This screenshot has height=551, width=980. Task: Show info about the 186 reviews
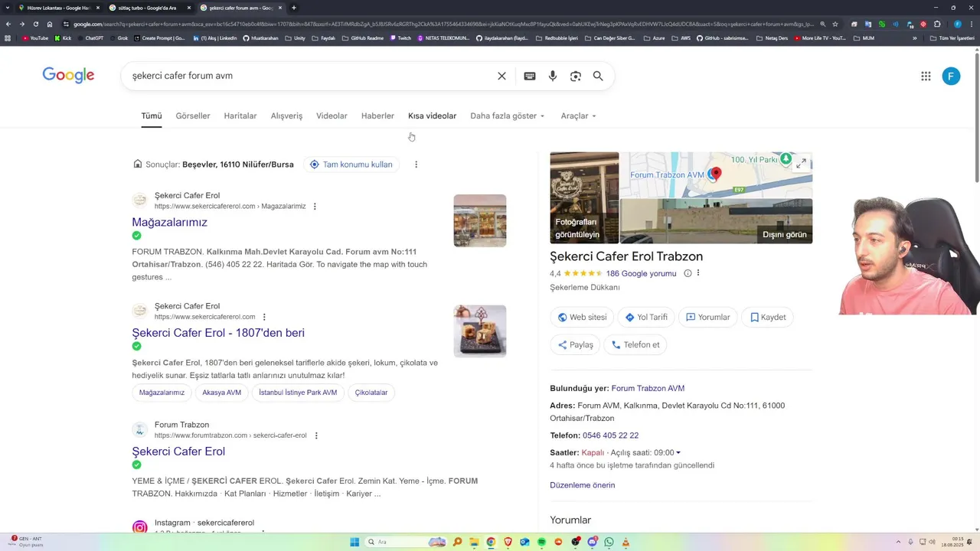688,273
